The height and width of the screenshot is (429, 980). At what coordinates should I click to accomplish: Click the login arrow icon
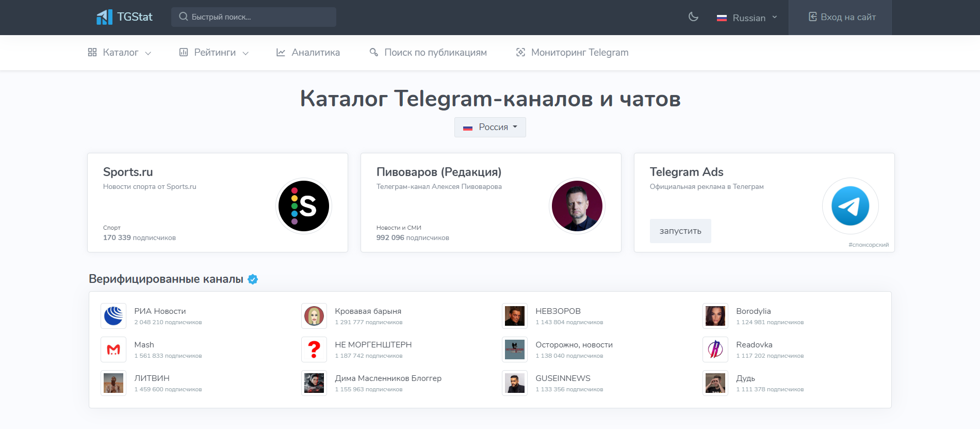point(812,17)
